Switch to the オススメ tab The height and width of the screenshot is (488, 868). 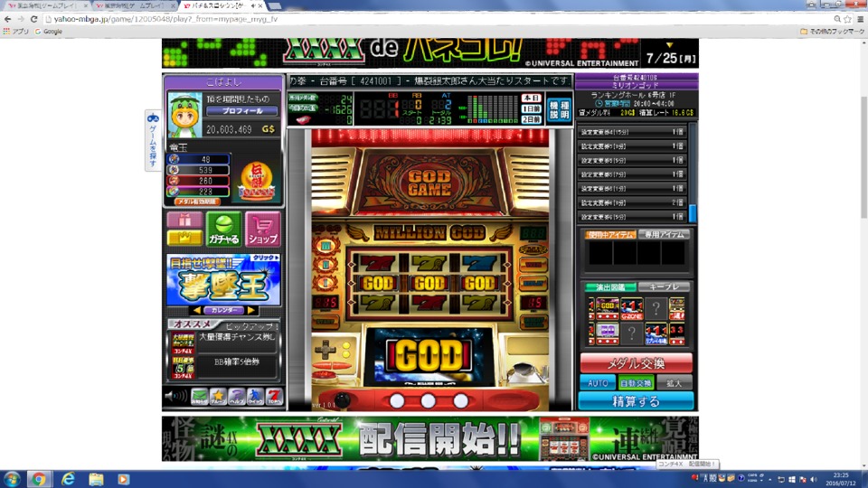pyautogui.click(x=193, y=324)
